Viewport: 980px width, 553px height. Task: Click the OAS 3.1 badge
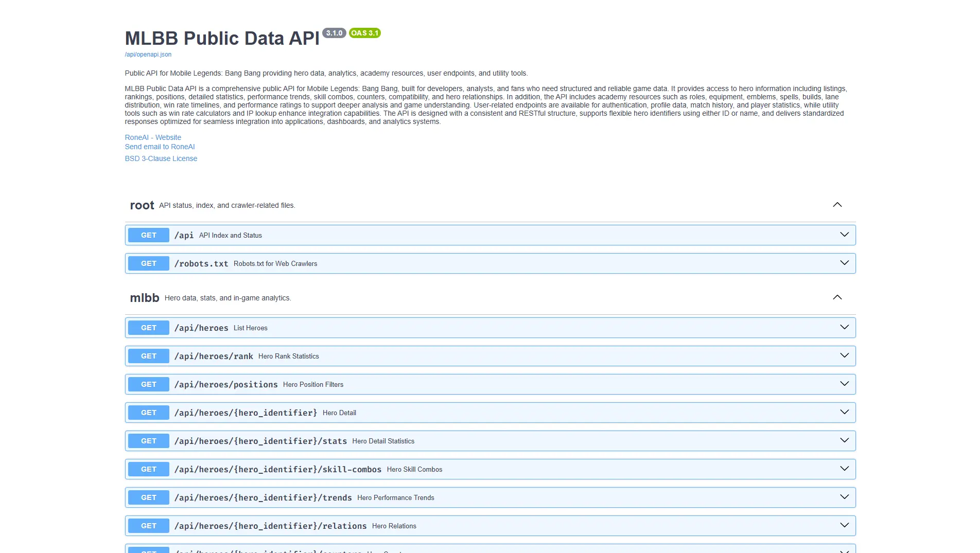(x=364, y=33)
